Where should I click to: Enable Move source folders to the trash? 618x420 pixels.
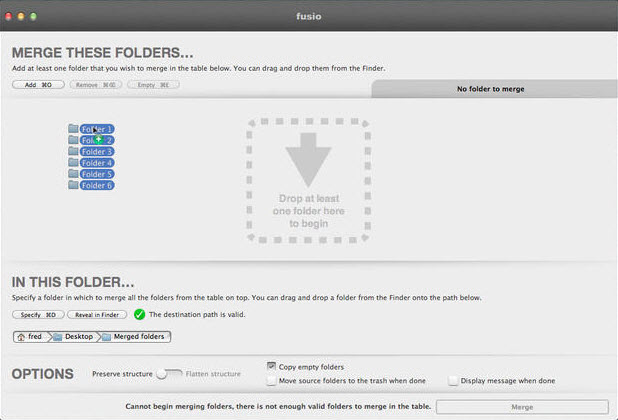coord(271,381)
